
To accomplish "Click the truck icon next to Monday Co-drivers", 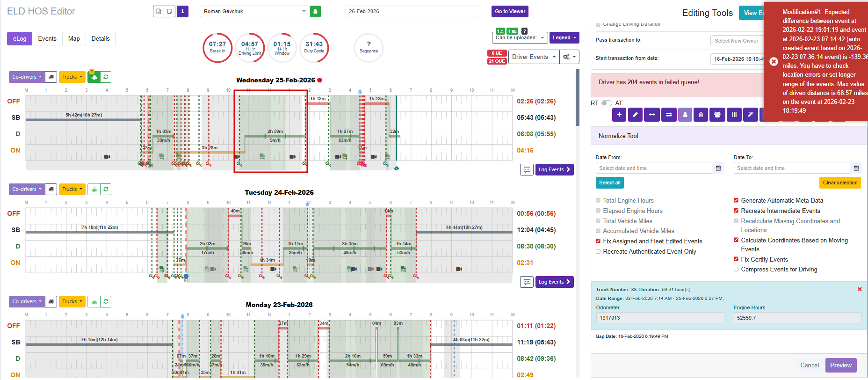I will [x=51, y=301].
